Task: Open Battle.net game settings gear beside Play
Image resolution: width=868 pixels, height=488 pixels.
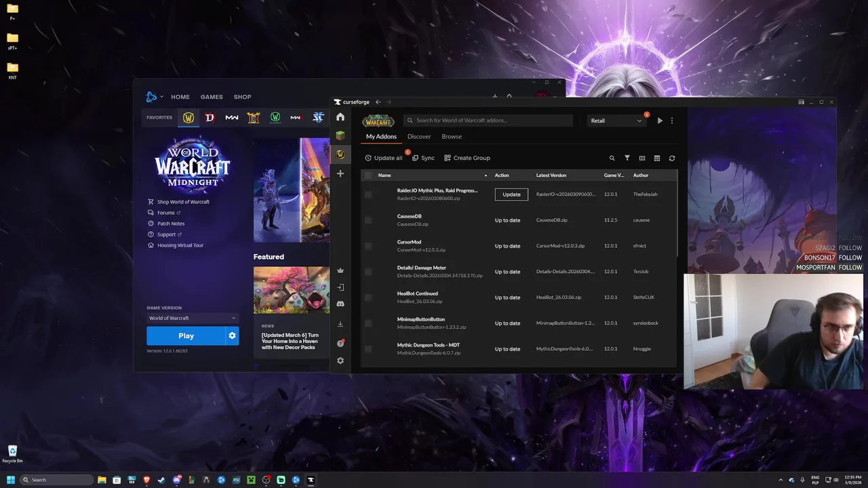Action: [232, 335]
